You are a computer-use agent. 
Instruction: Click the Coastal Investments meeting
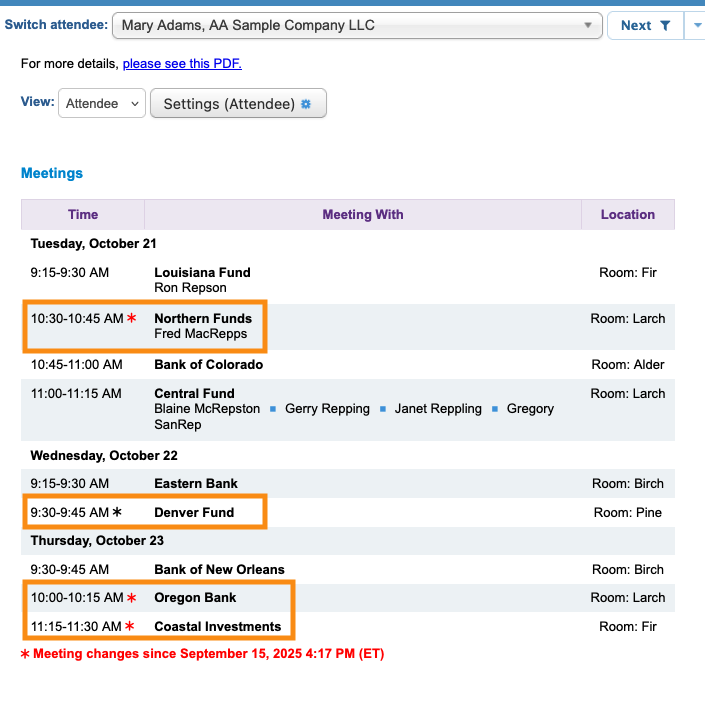pos(218,627)
